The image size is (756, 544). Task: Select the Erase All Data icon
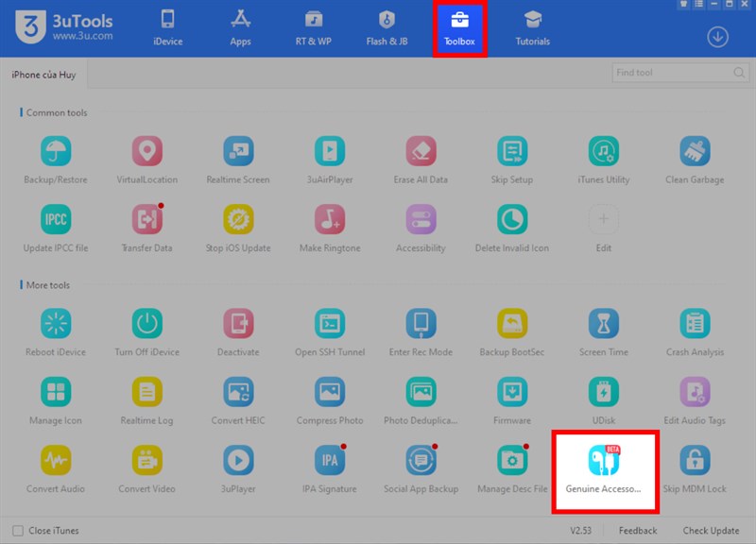(421, 151)
